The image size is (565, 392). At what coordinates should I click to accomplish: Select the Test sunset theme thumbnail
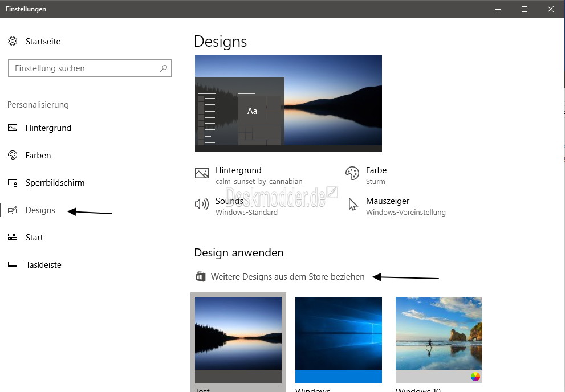(x=238, y=340)
